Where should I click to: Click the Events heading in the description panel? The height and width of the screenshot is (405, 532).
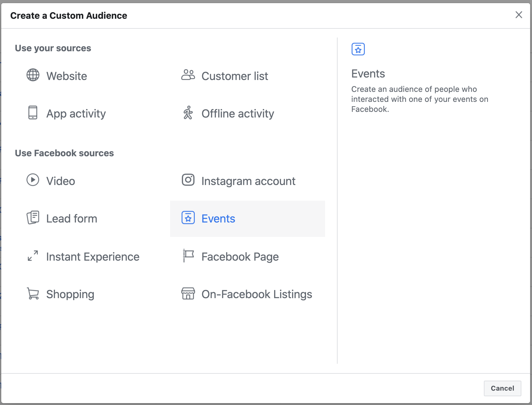tap(368, 74)
